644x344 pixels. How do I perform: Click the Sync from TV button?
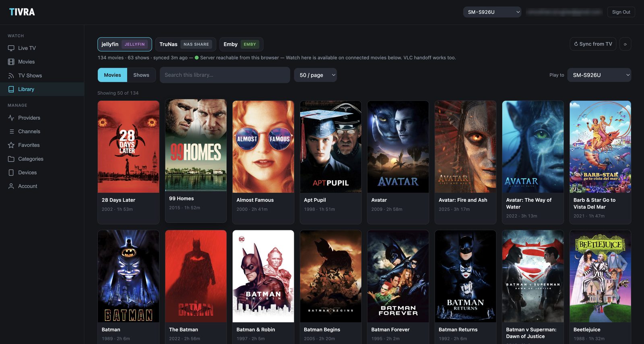[x=593, y=44]
